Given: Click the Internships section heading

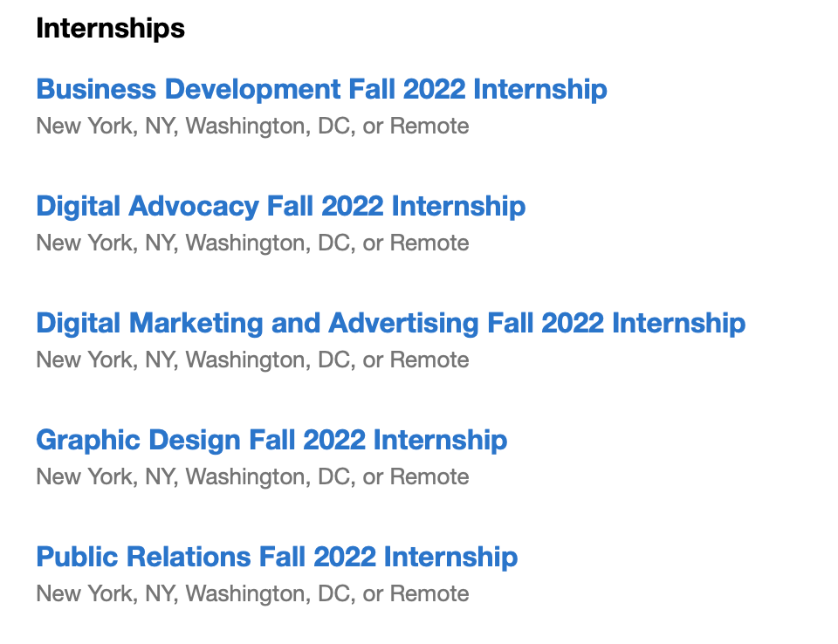Looking at the screenshot, I should pyautogui.click(x=110, y=28).
